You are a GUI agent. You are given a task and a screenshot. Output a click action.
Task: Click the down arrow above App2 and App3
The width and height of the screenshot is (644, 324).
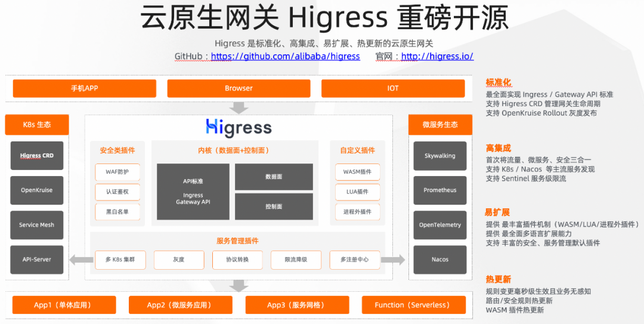pyautogui.click(x=239, y=286)
